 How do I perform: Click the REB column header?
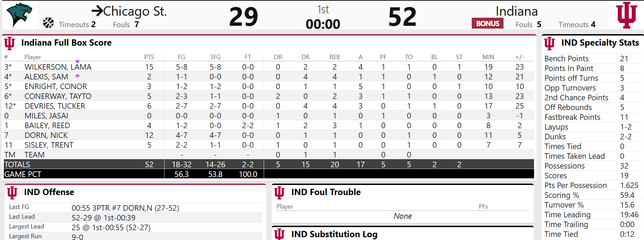[x=334, y=57]
